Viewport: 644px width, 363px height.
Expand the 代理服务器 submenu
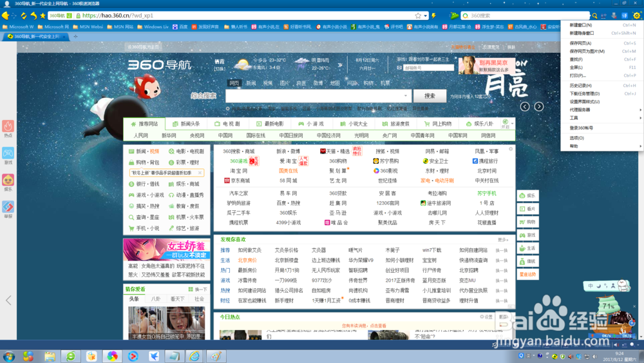(601, 110)
